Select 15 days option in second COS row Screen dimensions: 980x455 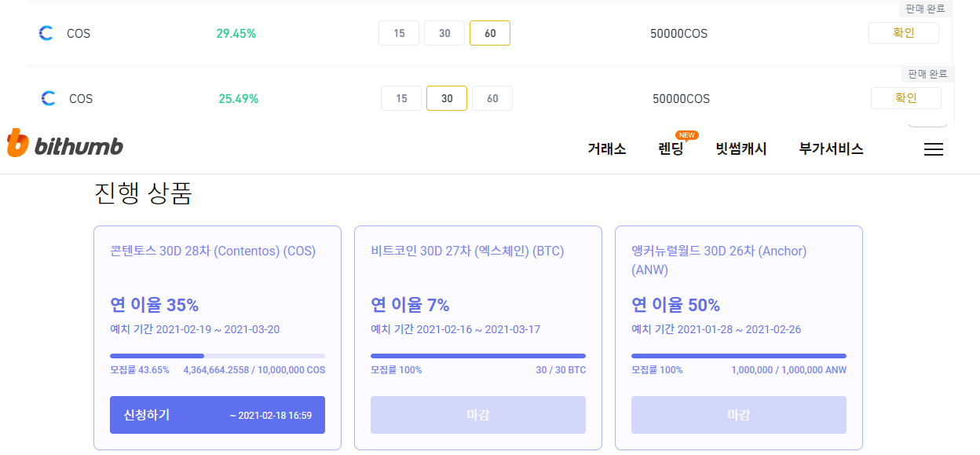pos(401,99)
